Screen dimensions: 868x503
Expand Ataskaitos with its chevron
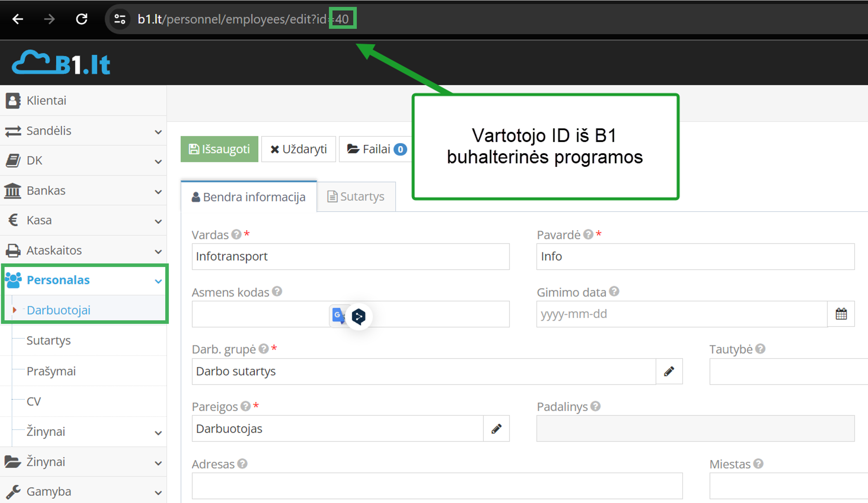(x=158, y=251)
